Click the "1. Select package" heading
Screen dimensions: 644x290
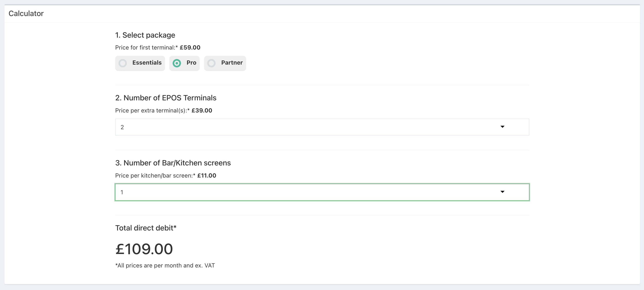(x=145, y=35)
